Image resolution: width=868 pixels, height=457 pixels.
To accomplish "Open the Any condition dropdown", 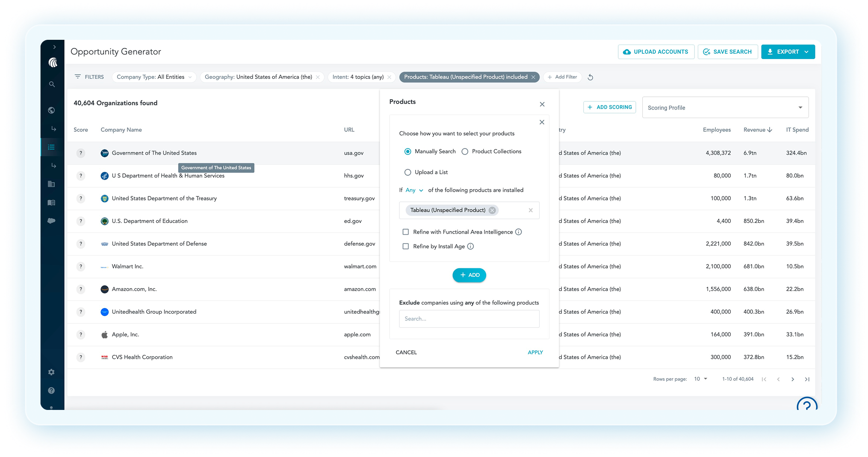I will pos(414,190).
